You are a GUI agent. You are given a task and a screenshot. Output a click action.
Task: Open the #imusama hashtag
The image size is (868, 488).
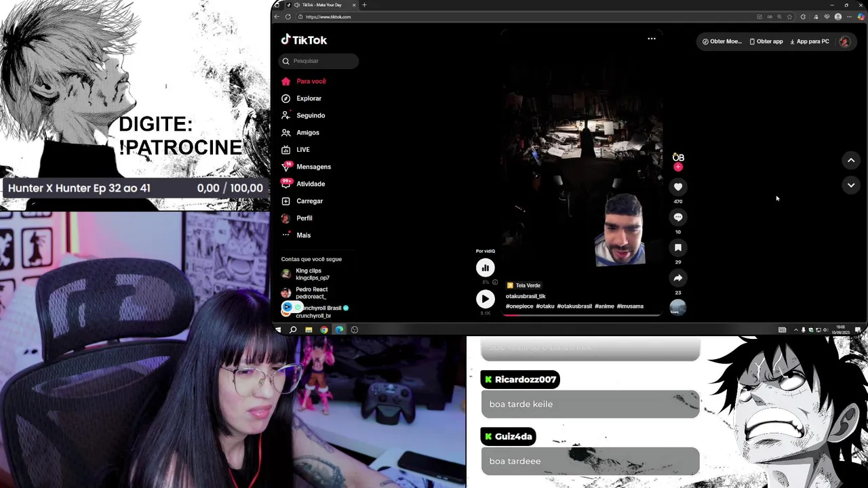(630, 306)
